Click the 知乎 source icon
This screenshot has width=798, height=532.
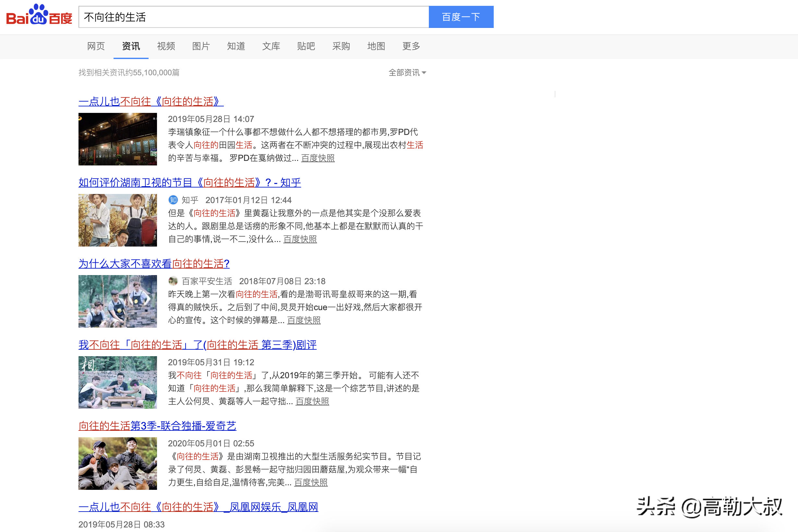pos(173,200)
